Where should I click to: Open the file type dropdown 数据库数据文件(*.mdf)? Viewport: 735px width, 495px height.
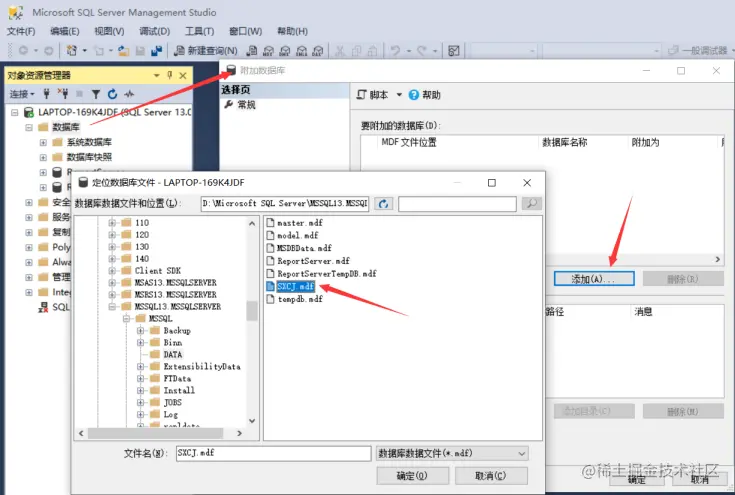pos(522,453)
